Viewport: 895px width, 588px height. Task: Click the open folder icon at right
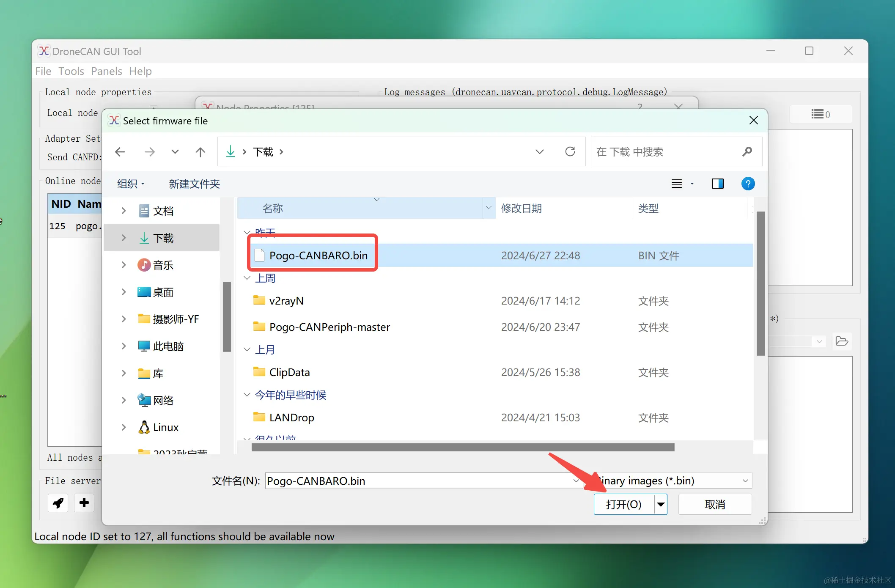click(842, 341)
